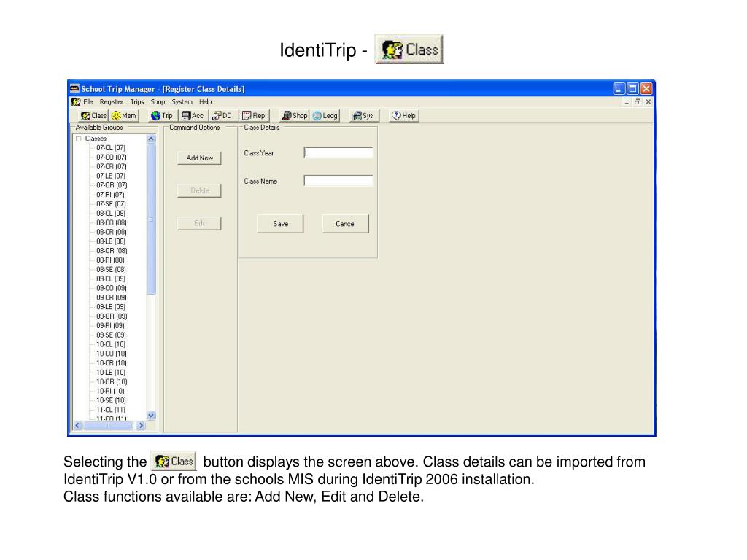Viewport: 747px width, 560px height.
Task: Open the Ledg ledger toolbar button
Action: [325, 116]
